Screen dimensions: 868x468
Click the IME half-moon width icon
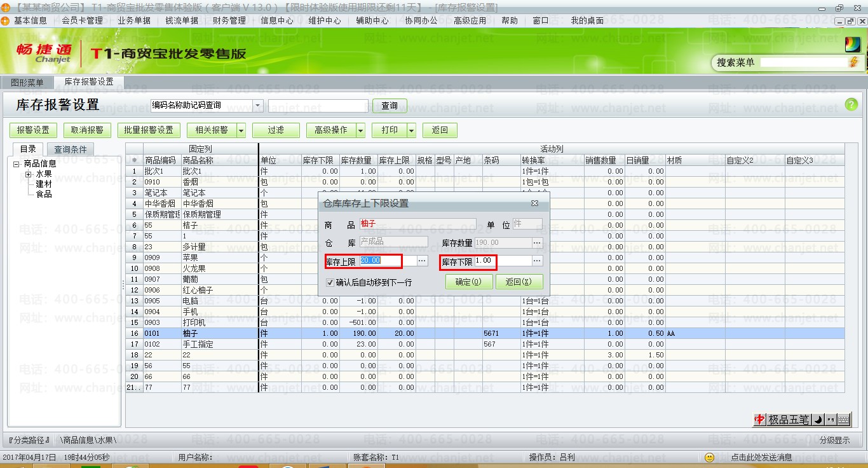[x=818, y=420]
